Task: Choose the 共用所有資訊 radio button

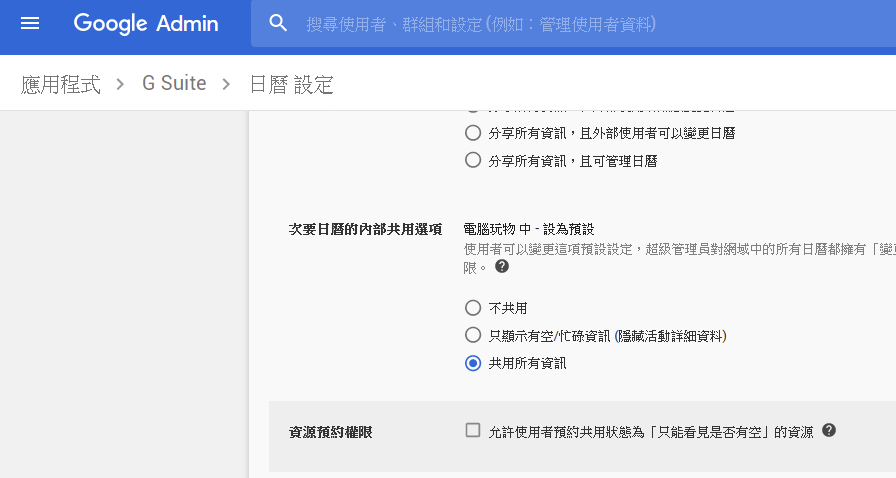Action: pyautogui.click(x=473, y=363)
